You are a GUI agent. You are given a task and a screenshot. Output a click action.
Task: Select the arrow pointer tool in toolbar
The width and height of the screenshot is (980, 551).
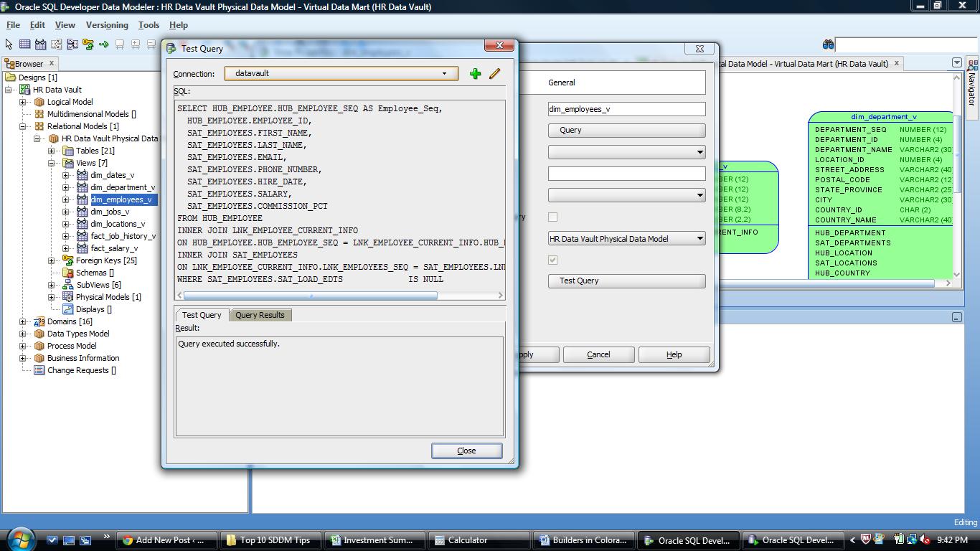[9, 44]
